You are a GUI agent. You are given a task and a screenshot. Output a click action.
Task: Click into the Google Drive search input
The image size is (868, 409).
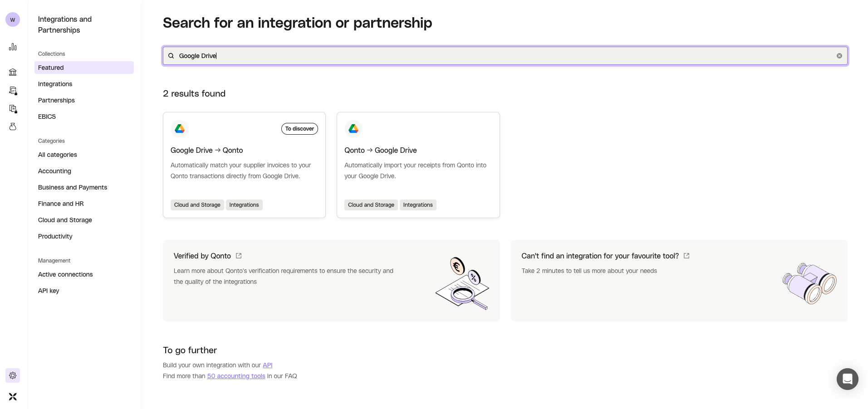[x=505, y=56]
